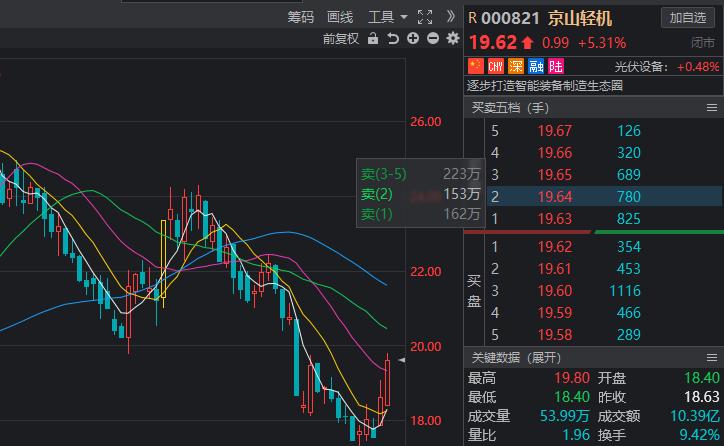Viewport: 724px width, 446px height.
Task: Open the 关键数据 panel menu icon
Action: click(712, 358)
